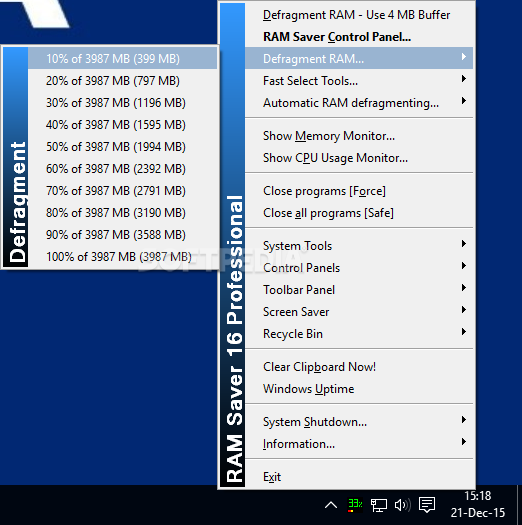
Task: Open RAM Saver memory usage tray icon
Action: coord(355,505)
